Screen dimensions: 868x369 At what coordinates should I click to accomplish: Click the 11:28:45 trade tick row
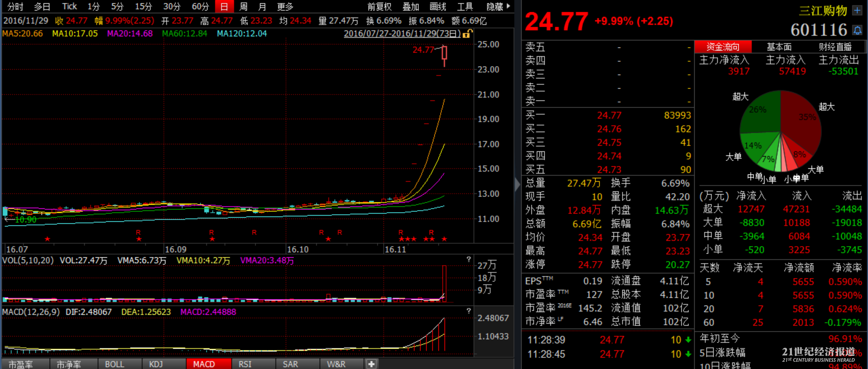(x=609, y=354)
